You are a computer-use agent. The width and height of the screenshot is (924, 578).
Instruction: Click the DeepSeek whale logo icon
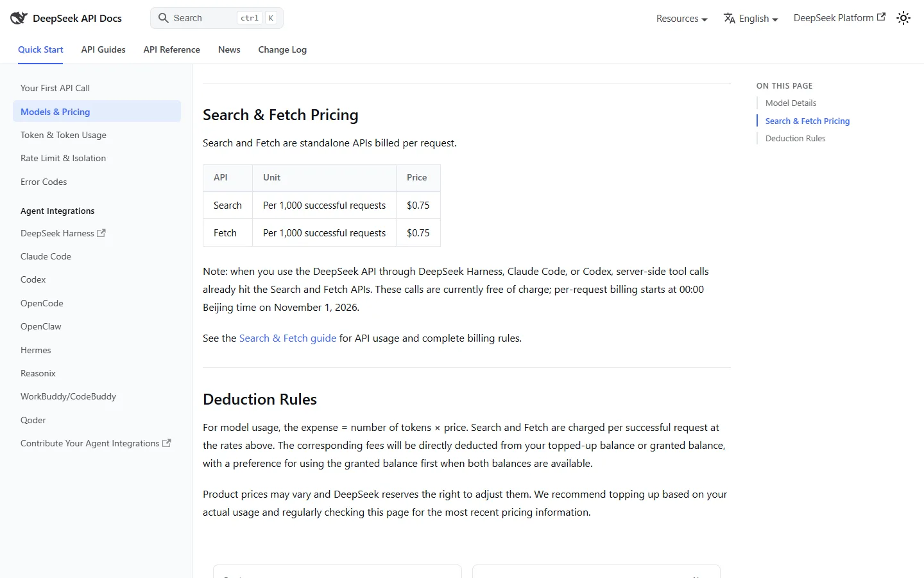(19, 18)
